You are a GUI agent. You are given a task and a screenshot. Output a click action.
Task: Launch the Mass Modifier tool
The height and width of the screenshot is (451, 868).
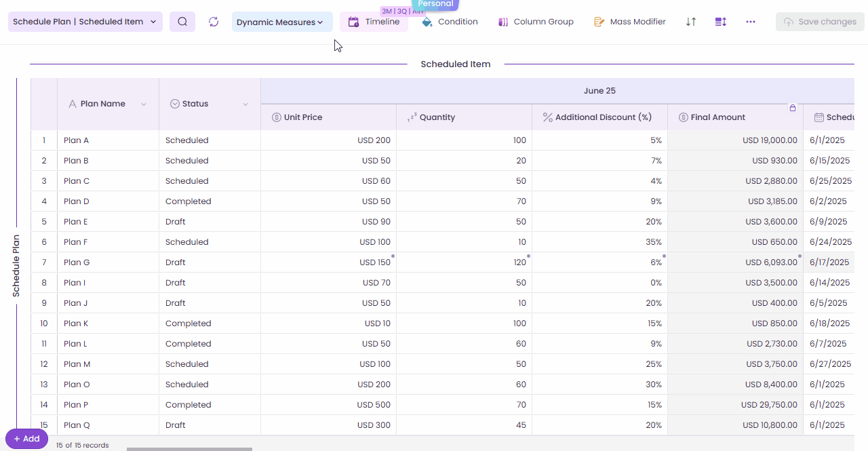pyautogui.click(x=599, y=21)
